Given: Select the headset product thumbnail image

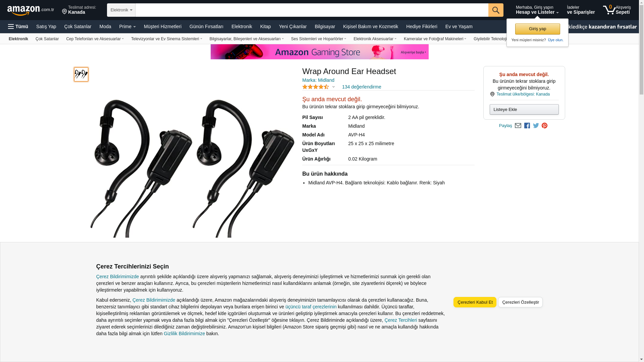Looking at the screenshot, I should [x=81, y=74].
